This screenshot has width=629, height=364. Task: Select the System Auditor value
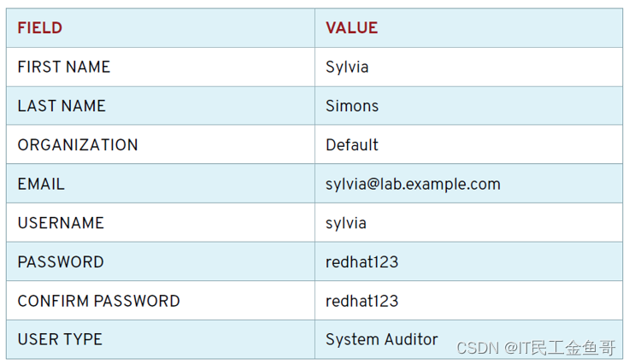click(381, 340)
